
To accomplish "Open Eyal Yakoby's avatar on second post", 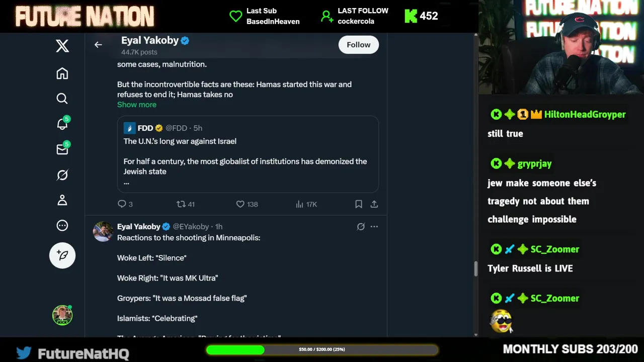I will click(103, 232).
